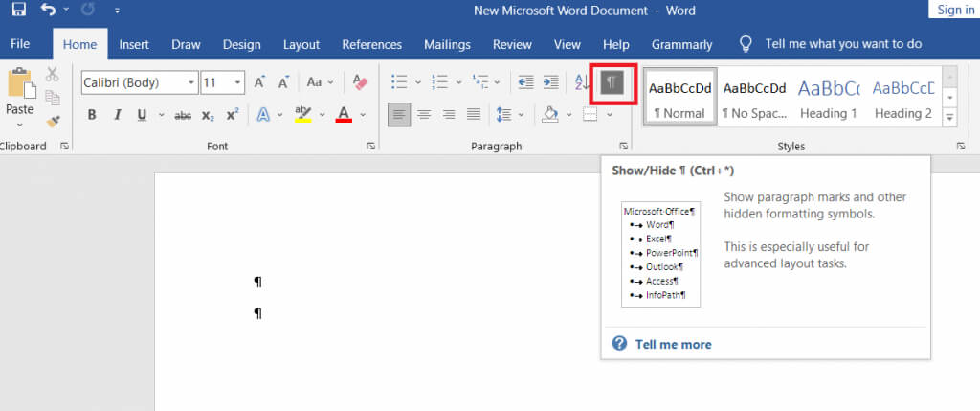Open the font size dropdown

pos(237,83)
